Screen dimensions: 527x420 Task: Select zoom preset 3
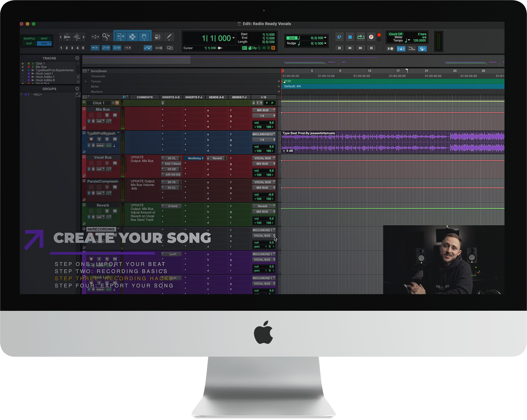pyautogui.click(x=72, y=48)
